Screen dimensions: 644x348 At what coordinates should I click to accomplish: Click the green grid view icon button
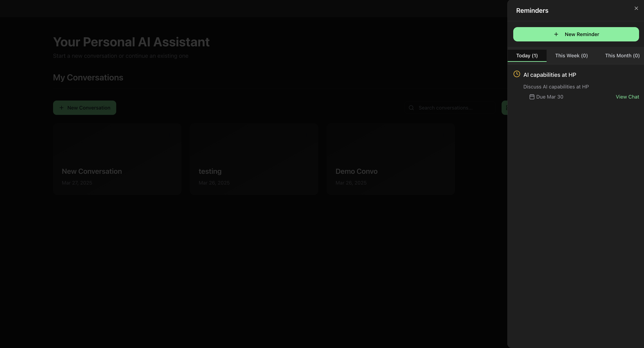(505, 108)
